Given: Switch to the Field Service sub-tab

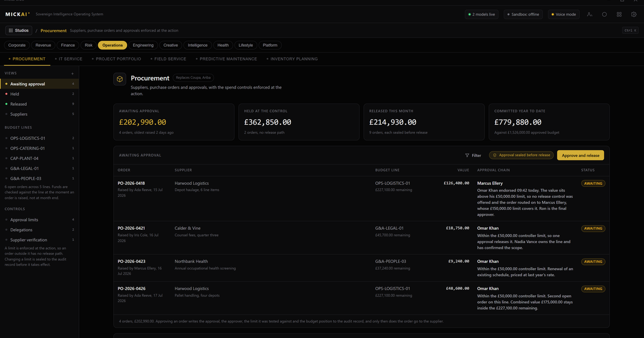Looking at the screenshot, I should tap(169, 59).
